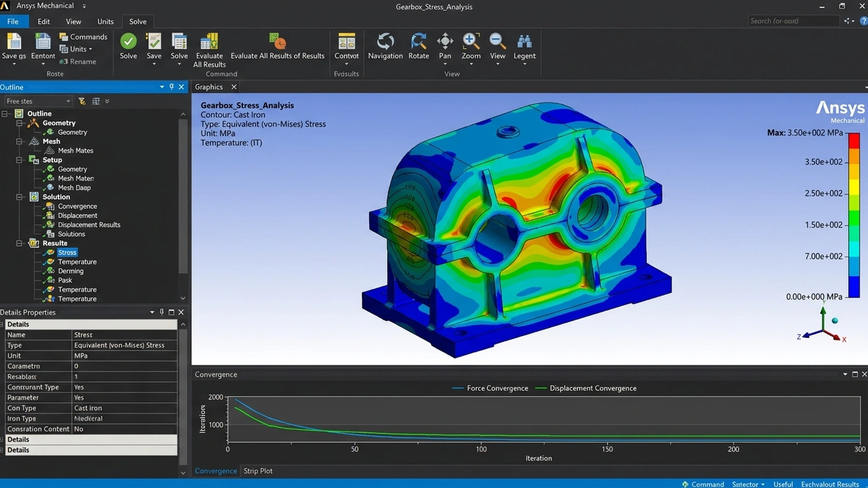Click in the Search field at top right
This screenshot has height=488, width=868.
[x=793, y=21]
